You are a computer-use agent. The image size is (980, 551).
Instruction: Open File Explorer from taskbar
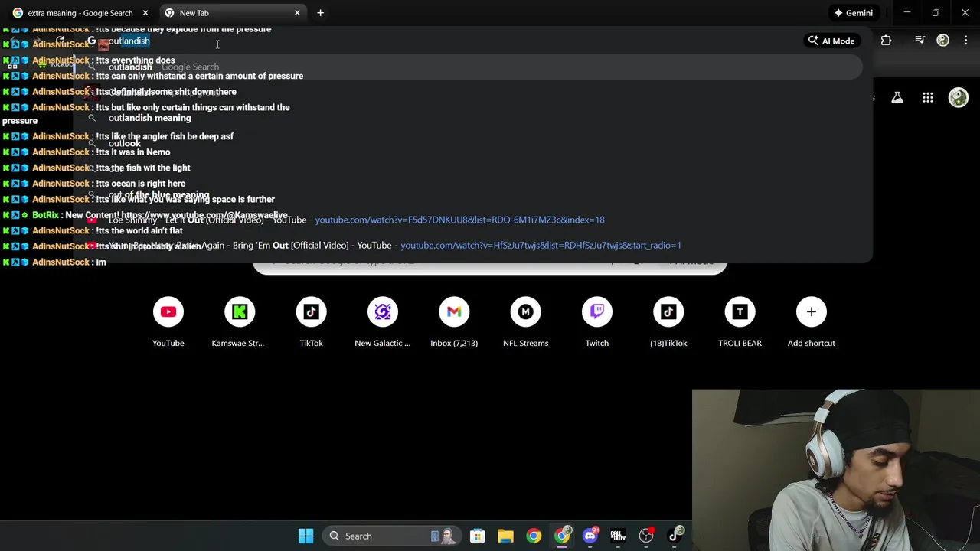pos(505,536)
